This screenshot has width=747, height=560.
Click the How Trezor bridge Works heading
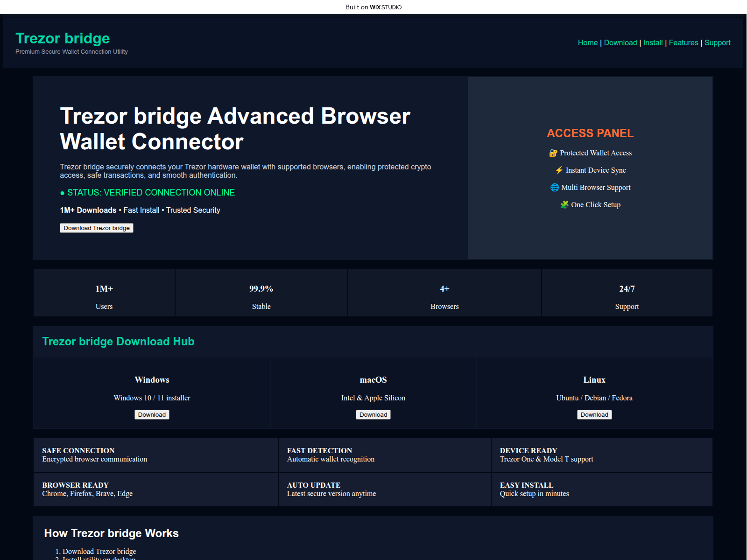point(111,533)
